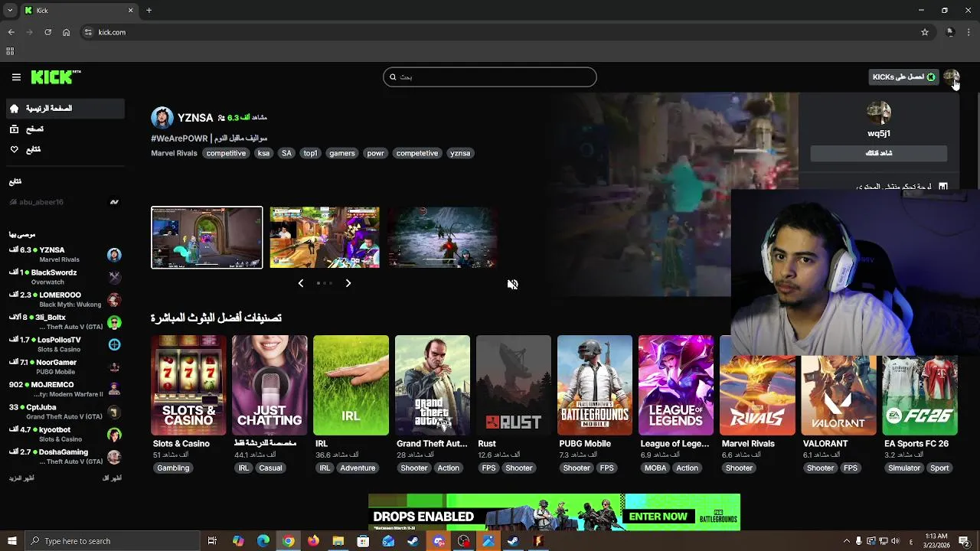Viewport: 980px width, 551px height.
Task: Select the Adventure tag under IRL
Action: 358,468
